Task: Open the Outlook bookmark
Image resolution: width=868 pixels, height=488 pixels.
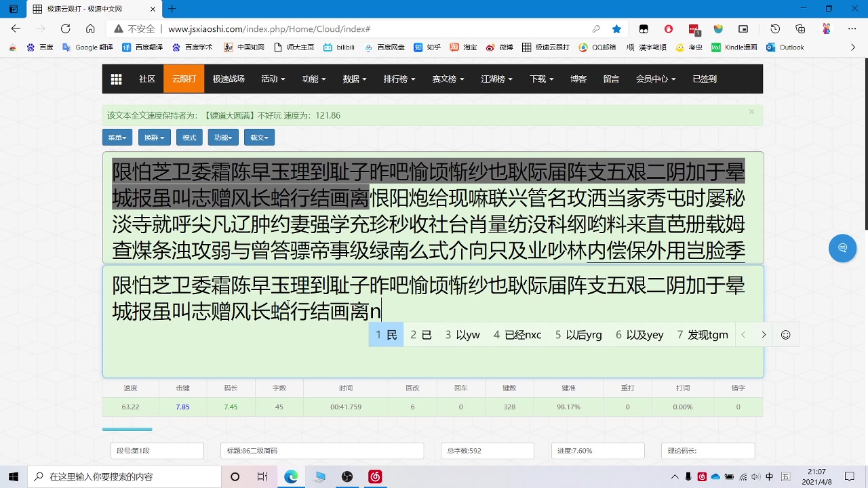Action: [785, 47]
